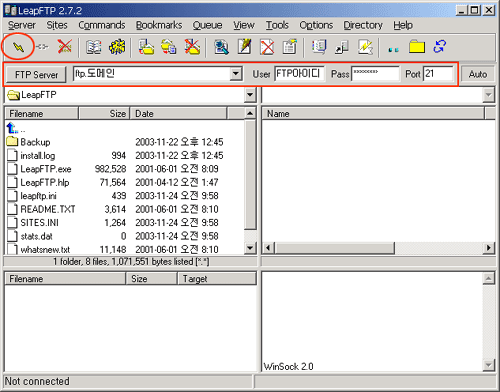Click the Port field showing 21
Screen dimensions: 500x392
(x=438, y=74)
